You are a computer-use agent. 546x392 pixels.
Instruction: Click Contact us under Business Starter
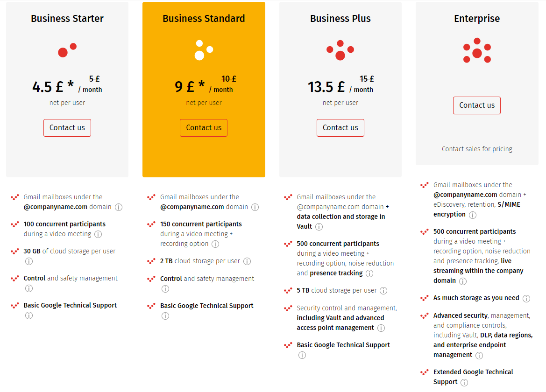pyautogui.click(x=67, y=128)
